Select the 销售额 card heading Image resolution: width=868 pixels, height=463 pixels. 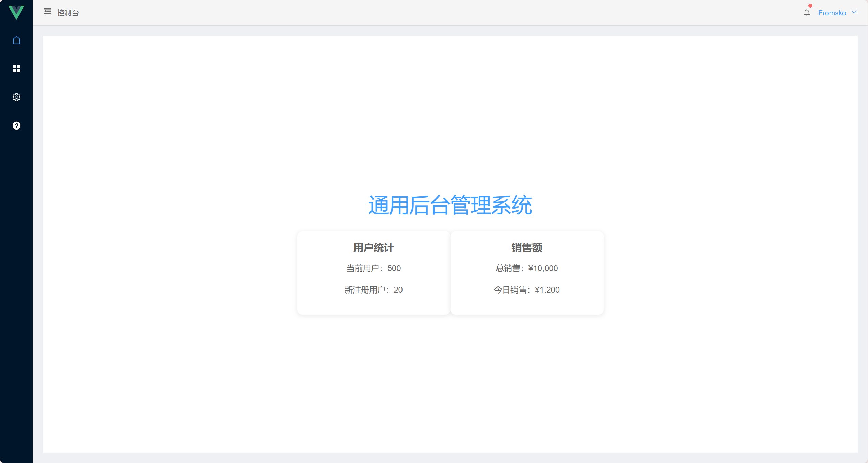[x=526, y=248]
